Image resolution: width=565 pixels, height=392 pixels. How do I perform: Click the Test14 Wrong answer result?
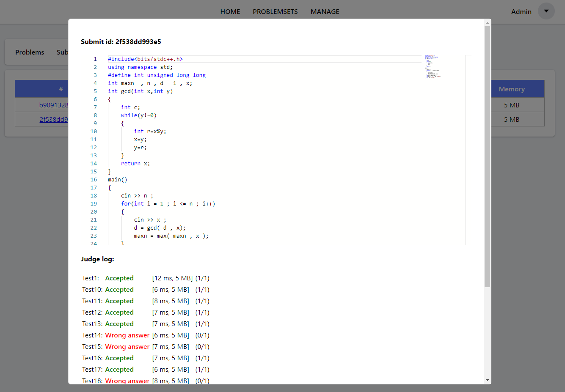tap(127, 335)
